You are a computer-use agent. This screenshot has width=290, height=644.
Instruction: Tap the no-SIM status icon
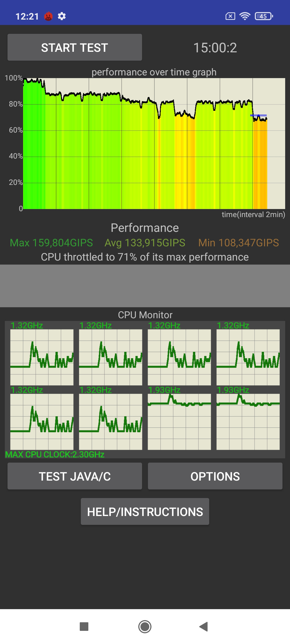[x=230, y=16]
